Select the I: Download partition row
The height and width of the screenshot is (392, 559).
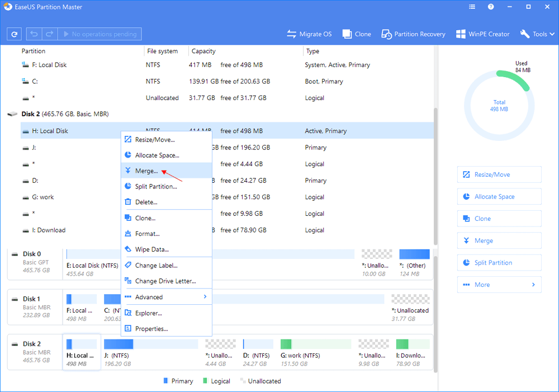click(x=227, y=230)
